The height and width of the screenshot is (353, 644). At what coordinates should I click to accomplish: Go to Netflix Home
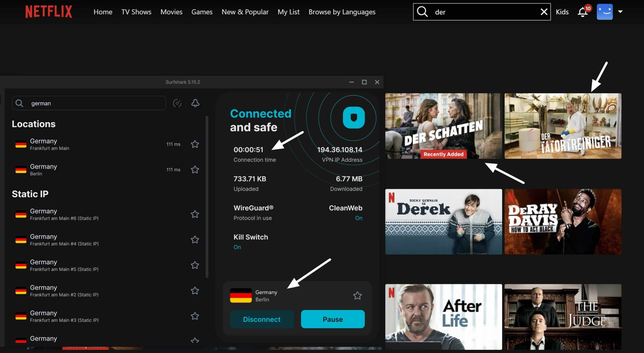coord(103,12)
